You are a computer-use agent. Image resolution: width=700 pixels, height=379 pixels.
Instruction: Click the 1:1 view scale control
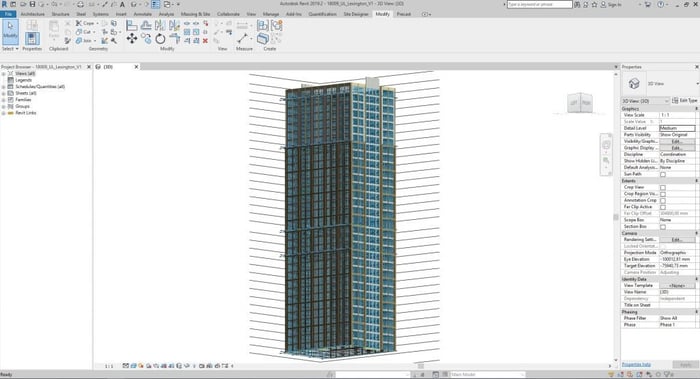[109, 366]
